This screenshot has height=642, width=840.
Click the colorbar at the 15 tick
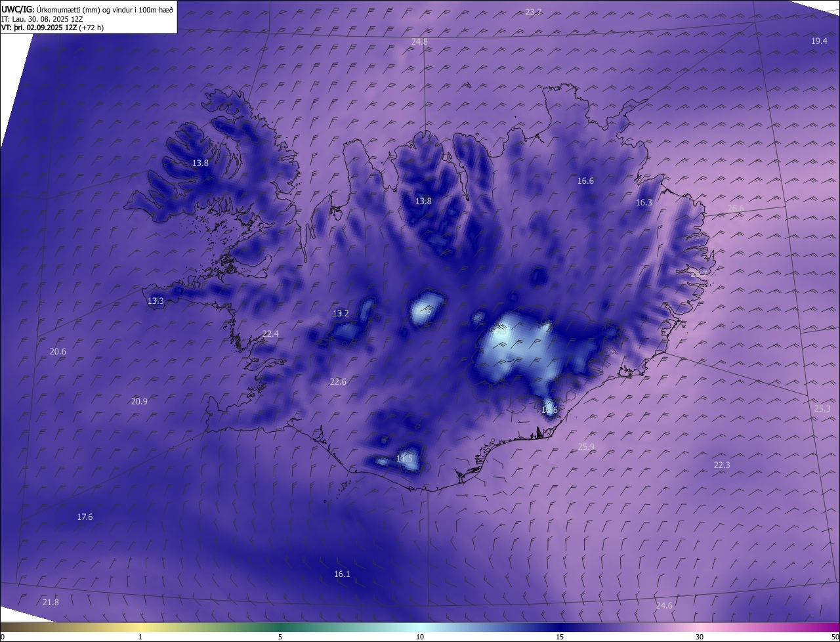coord(560,637)
